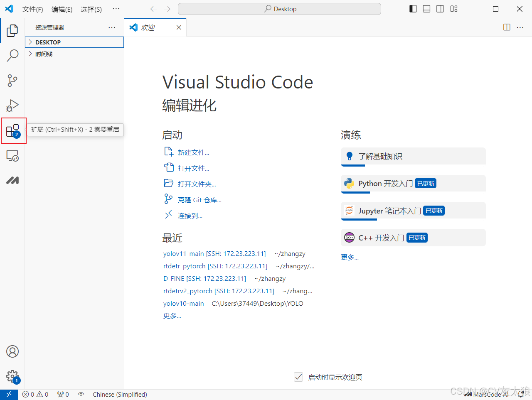Image resolution: width=532 pixels, height=400 pixels.
Task: Click 连接到... link
Action: pyautogui.click(x=190, y=216)
